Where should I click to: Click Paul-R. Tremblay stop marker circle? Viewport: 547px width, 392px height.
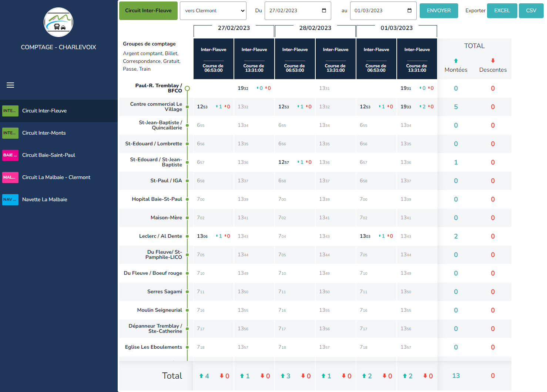pos(187,88)
